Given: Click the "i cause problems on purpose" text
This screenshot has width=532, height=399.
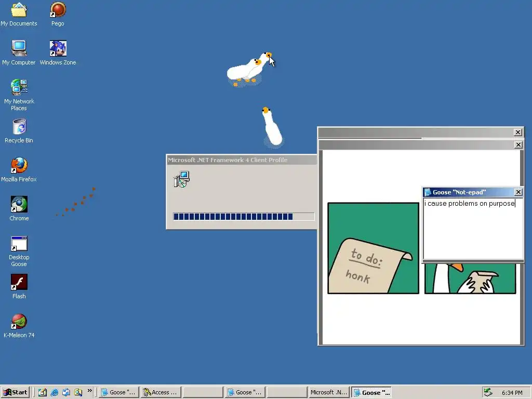Looking at the screenshot, I should 470,203.
